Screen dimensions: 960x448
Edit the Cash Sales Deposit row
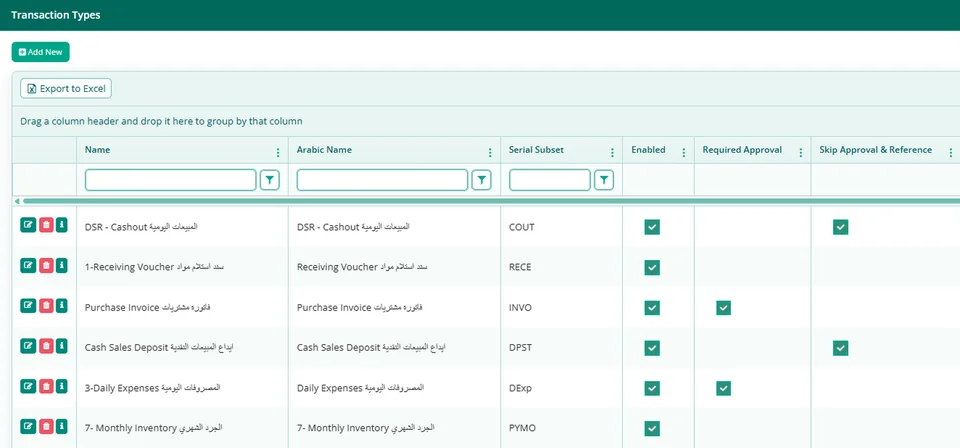click(28, 346)
